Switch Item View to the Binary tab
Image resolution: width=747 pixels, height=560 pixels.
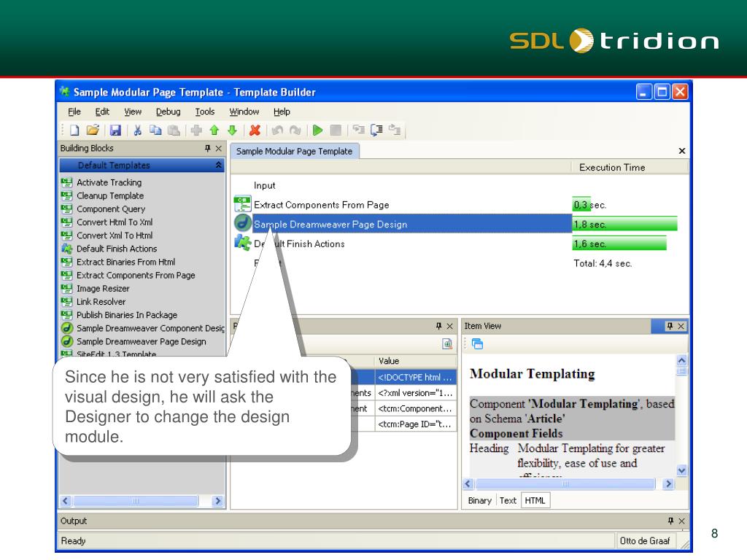(x=480, y=500)
